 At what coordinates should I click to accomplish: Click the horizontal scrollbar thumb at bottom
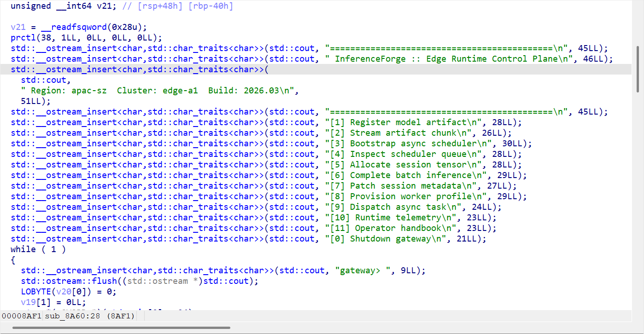121,328
